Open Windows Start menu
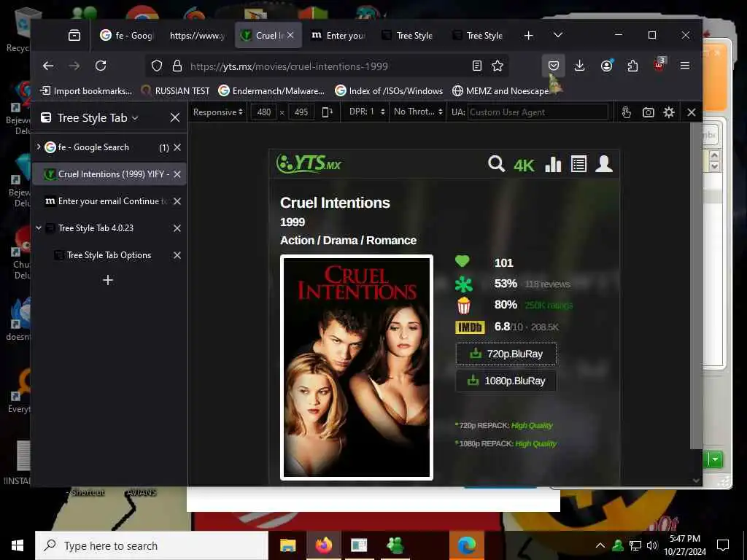The width and height of the screenshot is (747, 560). coord(18,545)
